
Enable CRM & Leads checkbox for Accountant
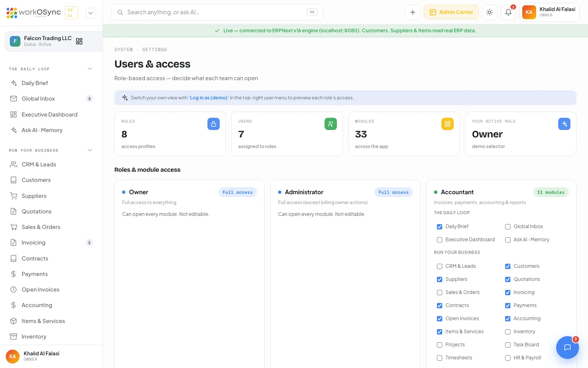pos(440,266)
